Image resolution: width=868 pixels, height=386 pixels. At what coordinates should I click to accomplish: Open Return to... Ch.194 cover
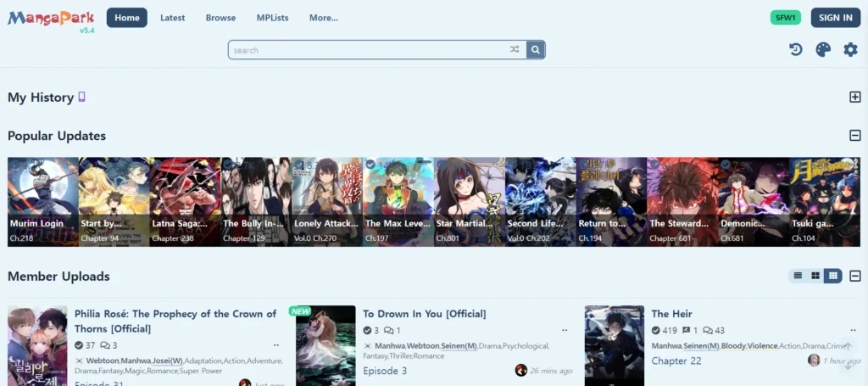(611, 202)
